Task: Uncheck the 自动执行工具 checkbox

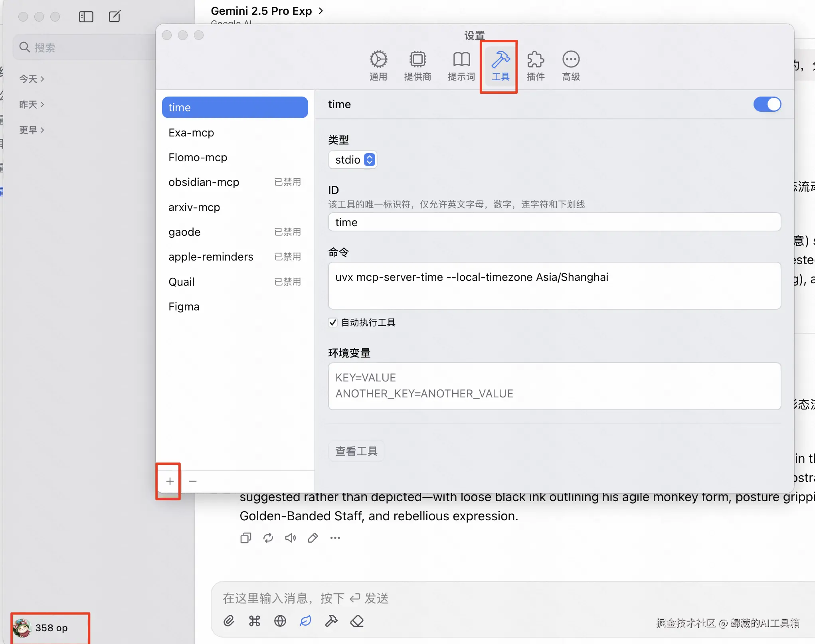Action: click(333, 322)
